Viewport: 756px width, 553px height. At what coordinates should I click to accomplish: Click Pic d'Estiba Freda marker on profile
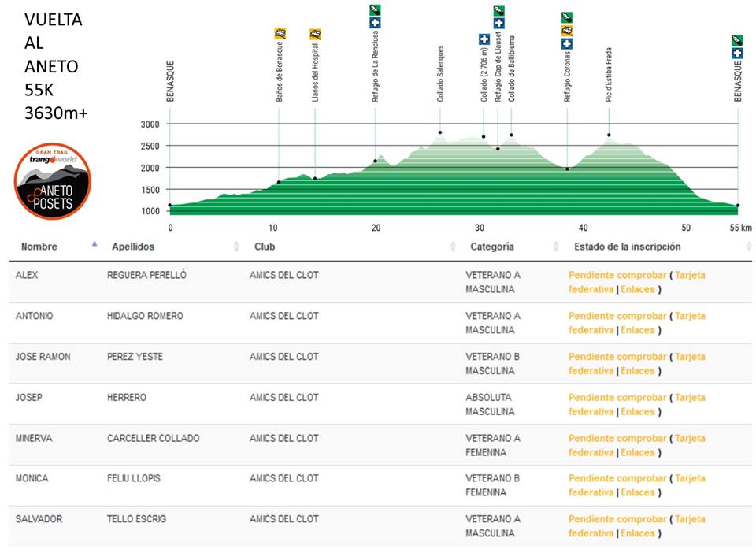click(609, 135)
